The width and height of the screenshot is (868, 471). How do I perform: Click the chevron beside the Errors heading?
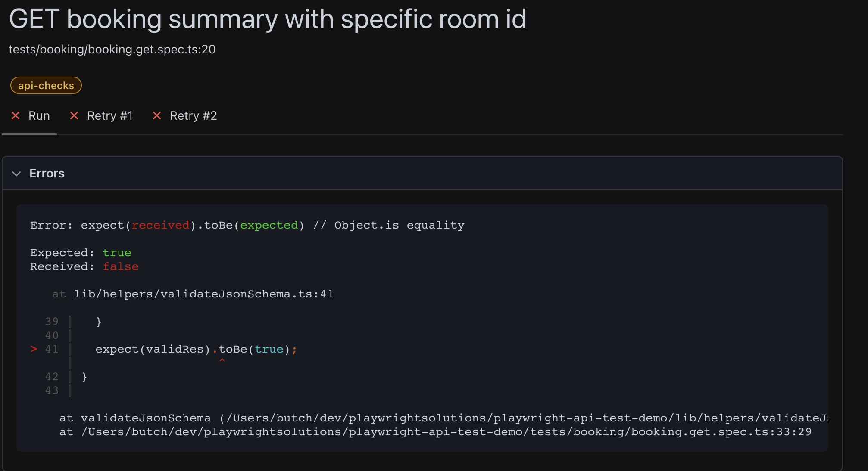pos(16,174)
